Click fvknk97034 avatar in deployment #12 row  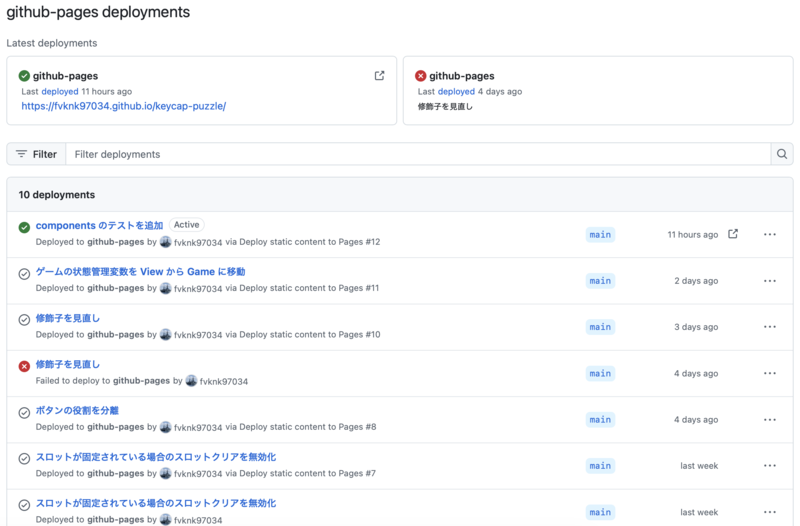(x=165, y=242)
